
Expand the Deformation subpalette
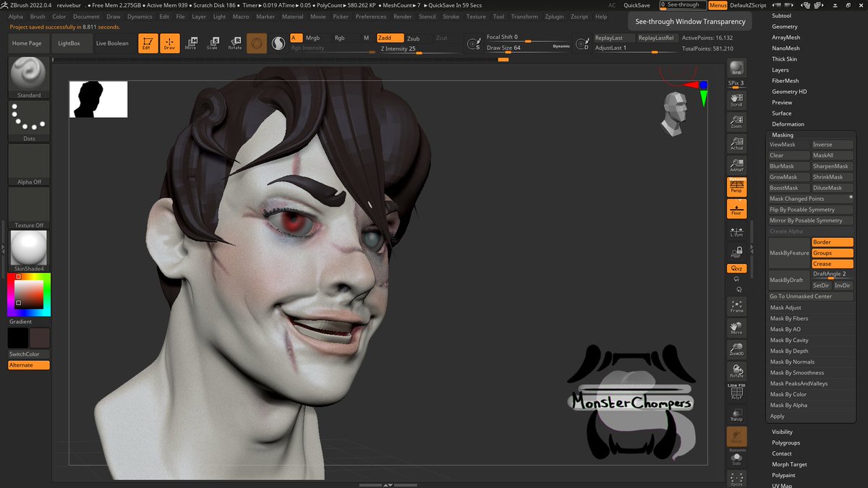coord(788,124)
